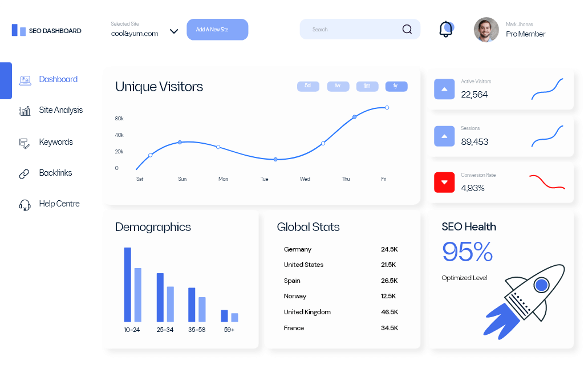
Task: Click the 4,93% Conversion Rate value
Action: click(x=472, y=188)
